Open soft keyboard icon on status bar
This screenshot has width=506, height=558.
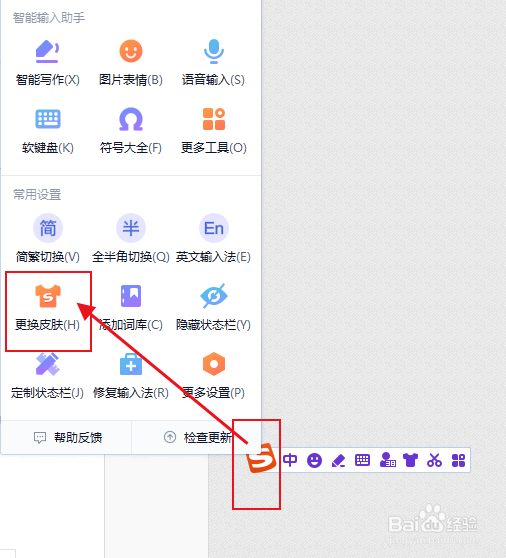pyautogui.click(x=362, y=460)
